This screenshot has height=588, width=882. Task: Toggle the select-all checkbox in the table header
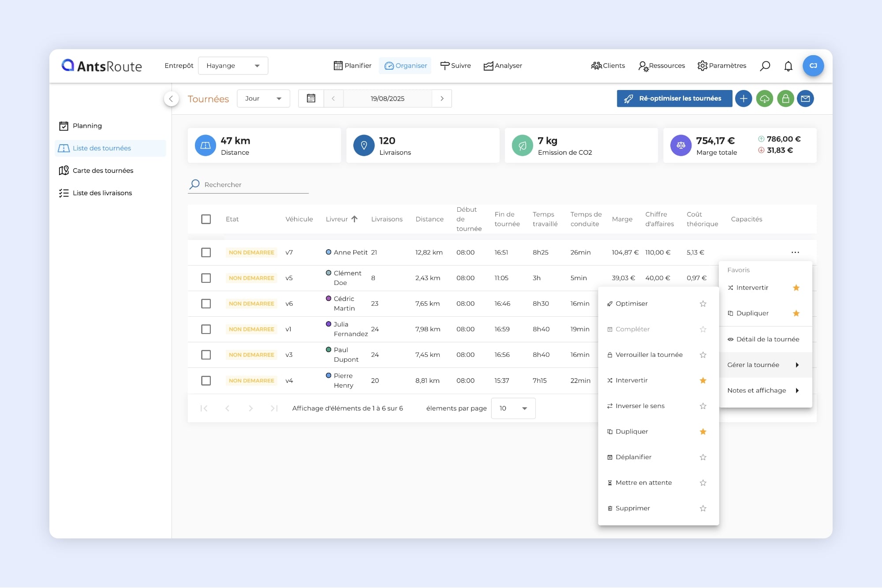pyautogui.click(x=206, y=219)
